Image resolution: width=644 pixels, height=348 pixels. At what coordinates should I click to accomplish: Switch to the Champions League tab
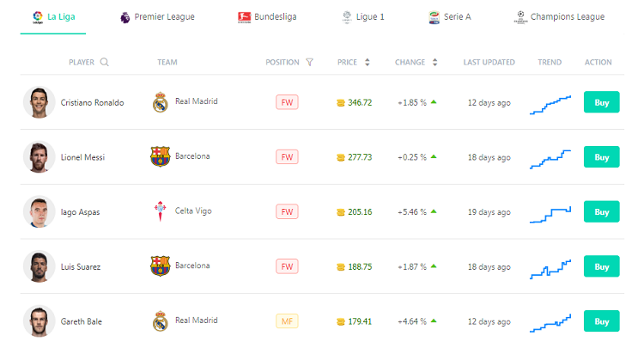tap(559, 17)
